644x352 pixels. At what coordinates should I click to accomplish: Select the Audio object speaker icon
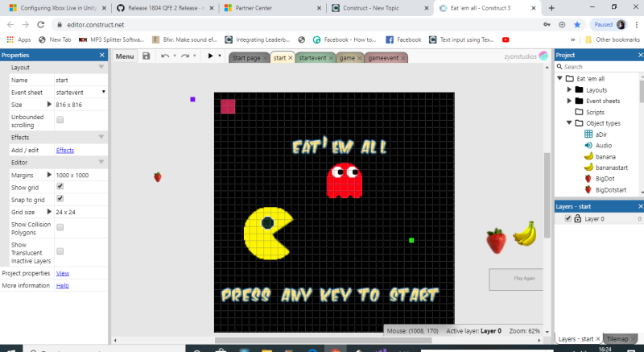click(588, 146)
